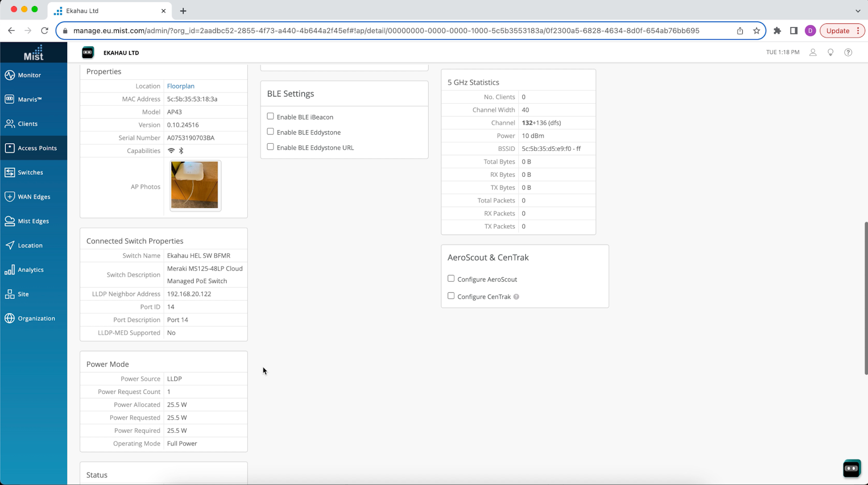Open the user account icon
Image resolution: width=868 pixels, height=485 pixels.
tap(813, 53)
